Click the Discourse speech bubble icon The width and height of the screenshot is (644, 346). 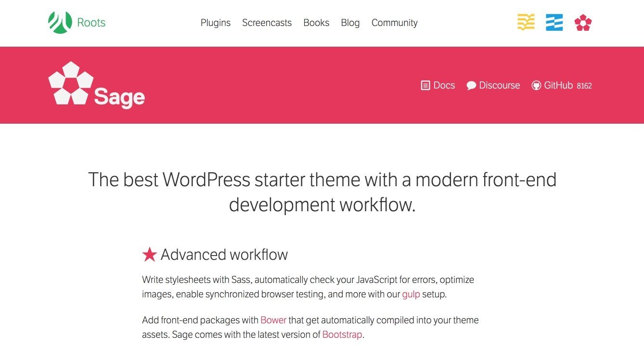coord(471,86)
